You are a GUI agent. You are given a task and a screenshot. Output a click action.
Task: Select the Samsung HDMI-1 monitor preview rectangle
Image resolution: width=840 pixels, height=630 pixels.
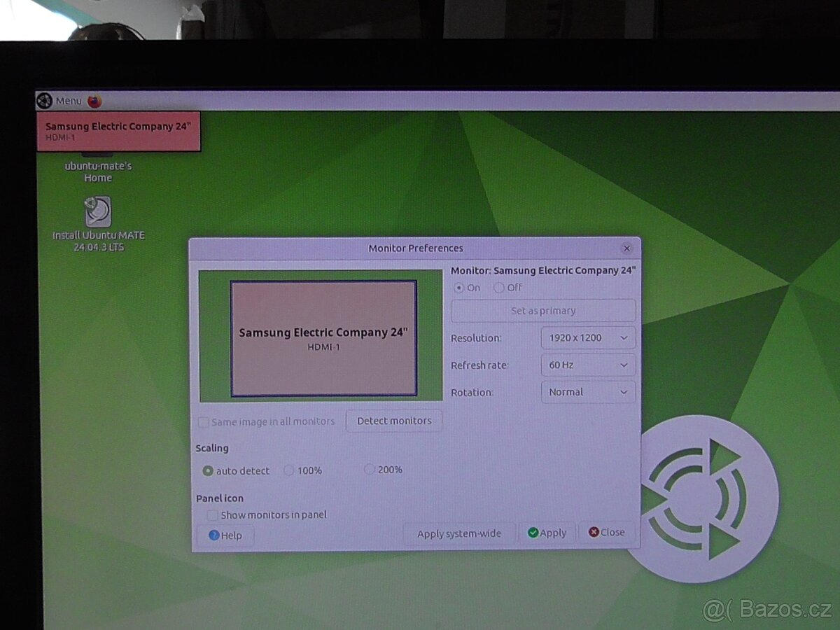click(323, 338)
